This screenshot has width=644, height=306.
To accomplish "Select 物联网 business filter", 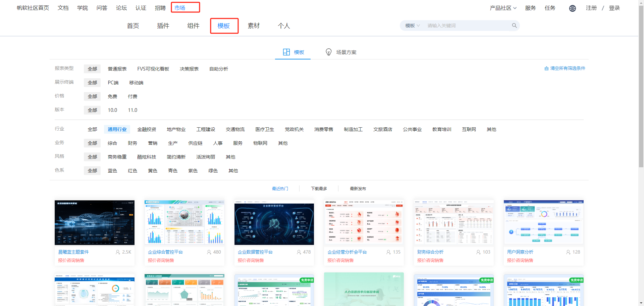I will click(260, 143).
